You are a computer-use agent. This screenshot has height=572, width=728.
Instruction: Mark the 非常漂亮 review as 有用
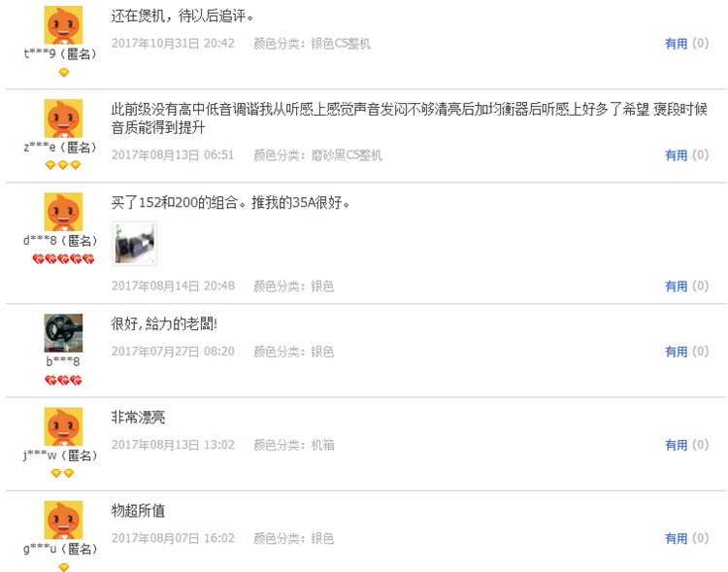click(x=676, y=445)
